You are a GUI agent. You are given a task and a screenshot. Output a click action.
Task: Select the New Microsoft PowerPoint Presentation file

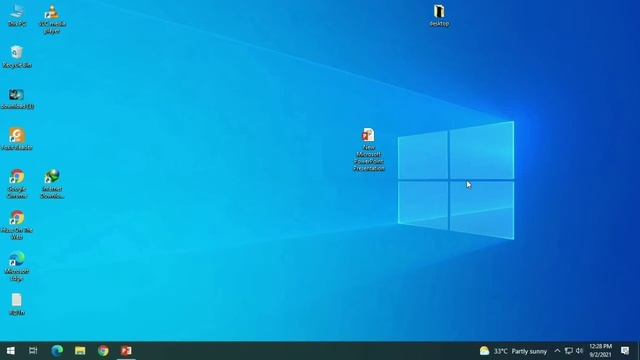pos(369,149)
